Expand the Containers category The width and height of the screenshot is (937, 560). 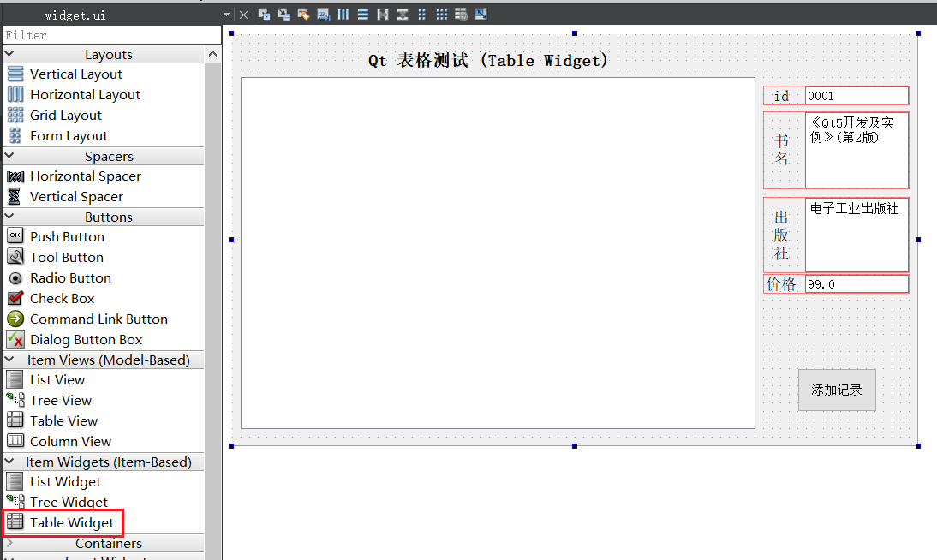(x=9, y=543)
